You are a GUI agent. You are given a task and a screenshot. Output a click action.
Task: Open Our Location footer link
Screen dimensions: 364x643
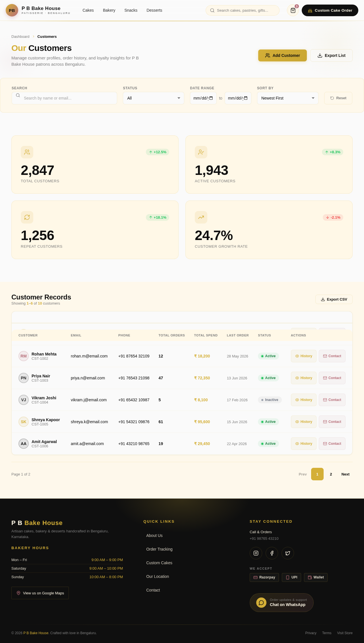point(158,576)
